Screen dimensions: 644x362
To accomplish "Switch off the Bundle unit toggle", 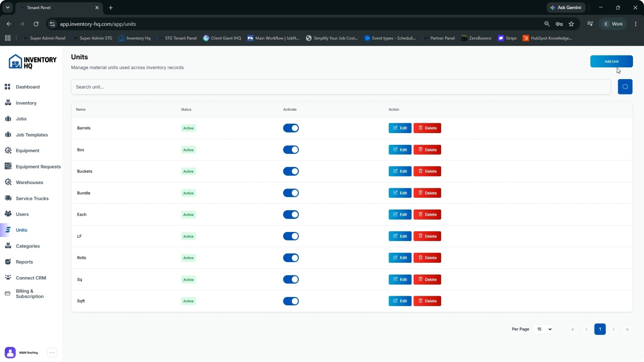I will coord(291,193).
